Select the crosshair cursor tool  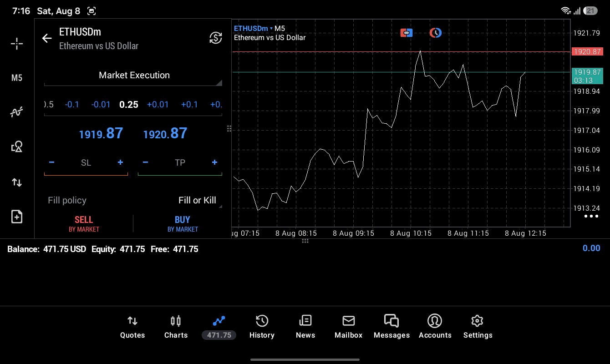17,44
